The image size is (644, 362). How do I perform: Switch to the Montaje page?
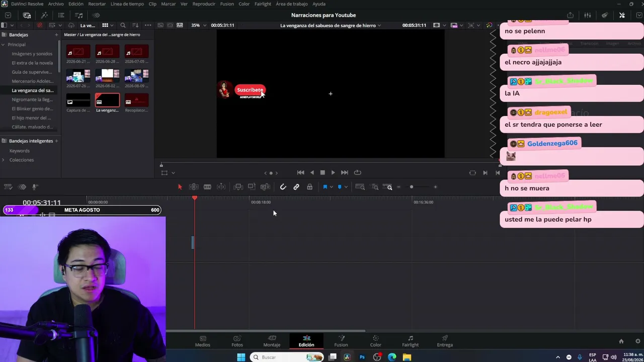pyautogui.click(x=272, y=341)
